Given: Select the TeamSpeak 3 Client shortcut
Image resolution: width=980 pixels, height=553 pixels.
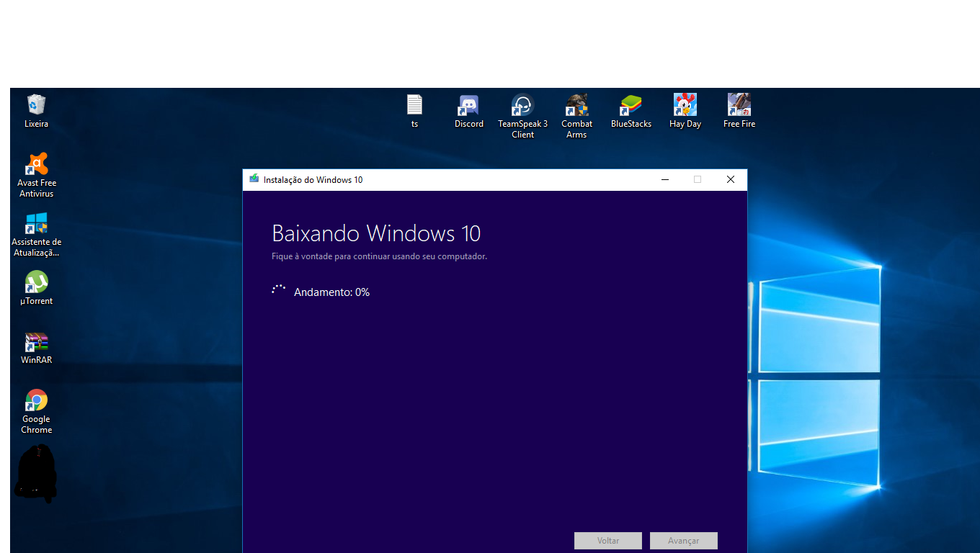Looking at the screenshot, I should [522, 116].
